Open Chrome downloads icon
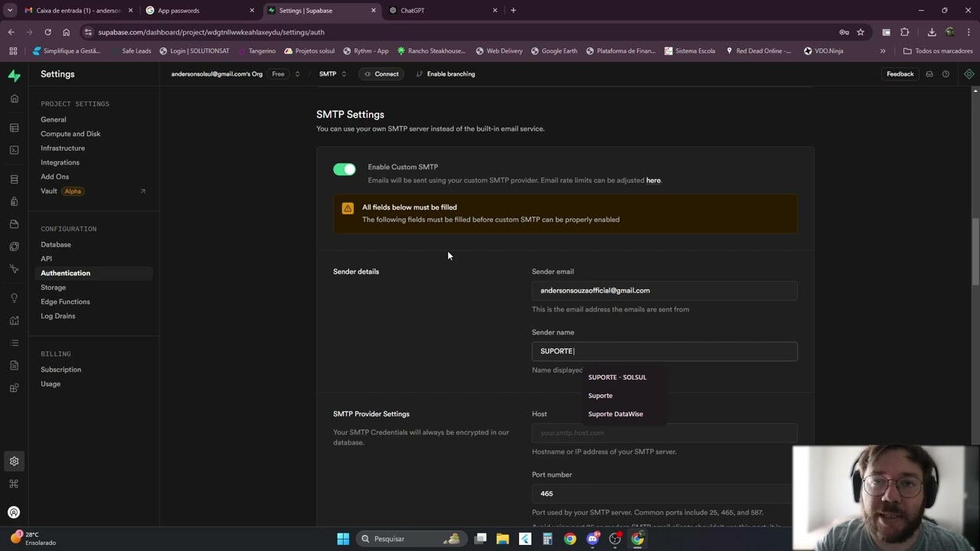Image resolution: width=980 pixels, height=551 pixels. coord(932,32)
